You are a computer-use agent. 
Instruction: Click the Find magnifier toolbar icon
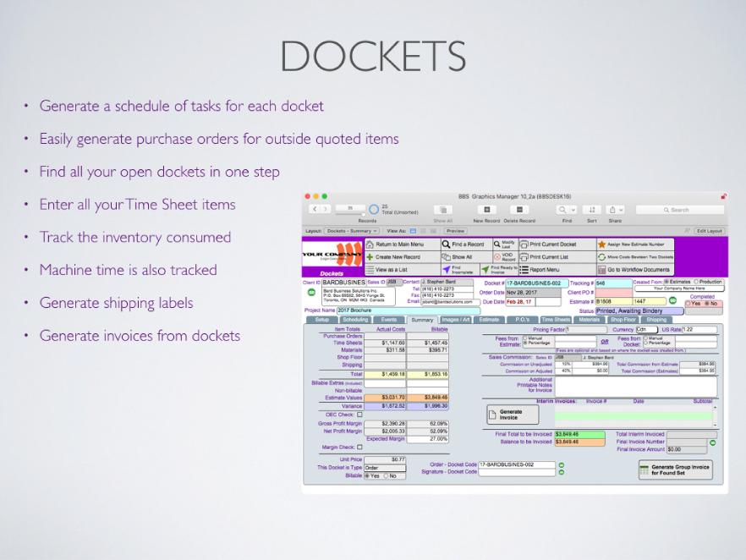click(562, 210)
